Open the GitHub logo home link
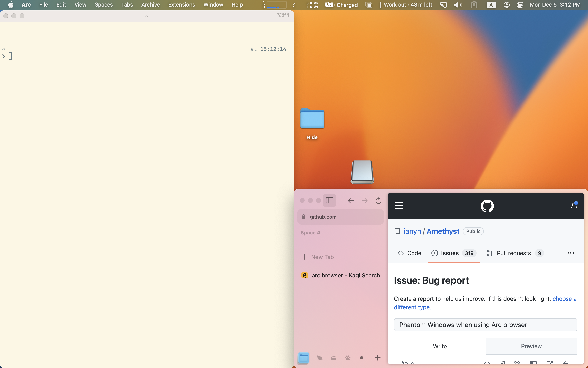The image size is (588, 368). coord(487,206)
